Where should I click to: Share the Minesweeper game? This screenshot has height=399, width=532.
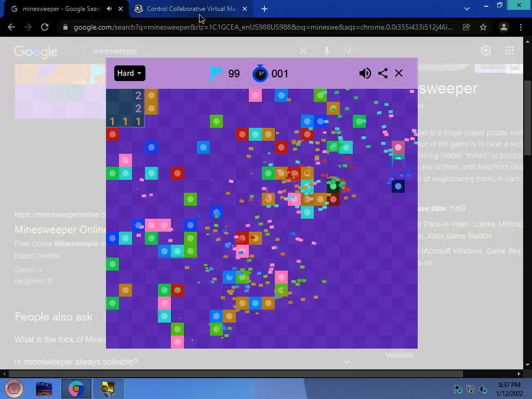[383, 73]
